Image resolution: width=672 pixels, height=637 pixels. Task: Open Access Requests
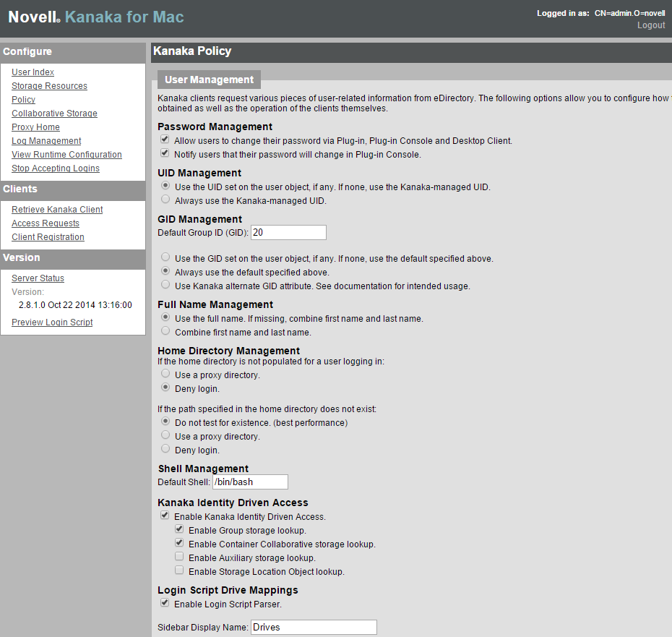46,223
